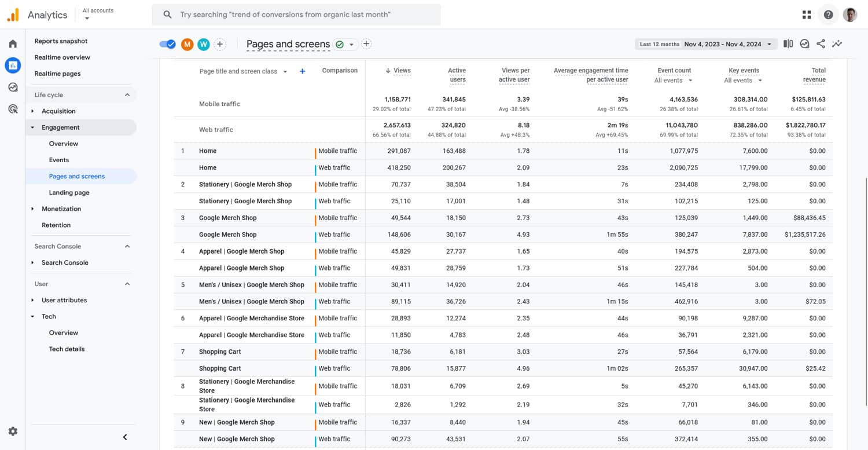Open the Tech details report
The height and width of the screenshot is (450, 868).
[67, 349]
